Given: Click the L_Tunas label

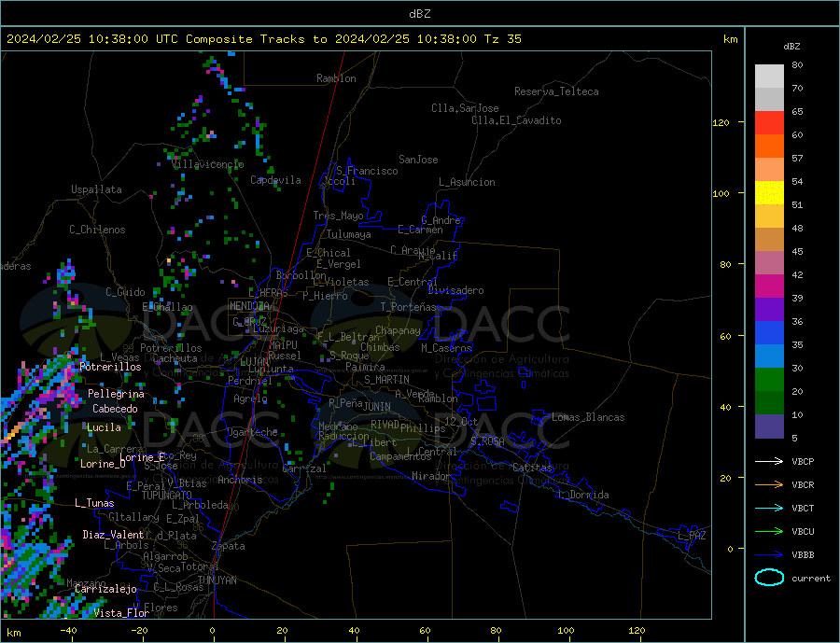Looking at the screenshot, I should 94,503.
